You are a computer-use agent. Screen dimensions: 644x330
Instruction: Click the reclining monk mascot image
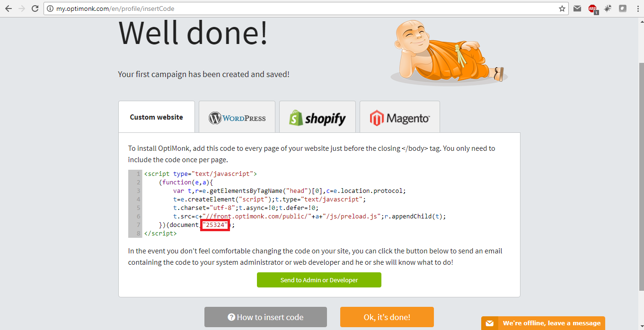tap(449, 53)
